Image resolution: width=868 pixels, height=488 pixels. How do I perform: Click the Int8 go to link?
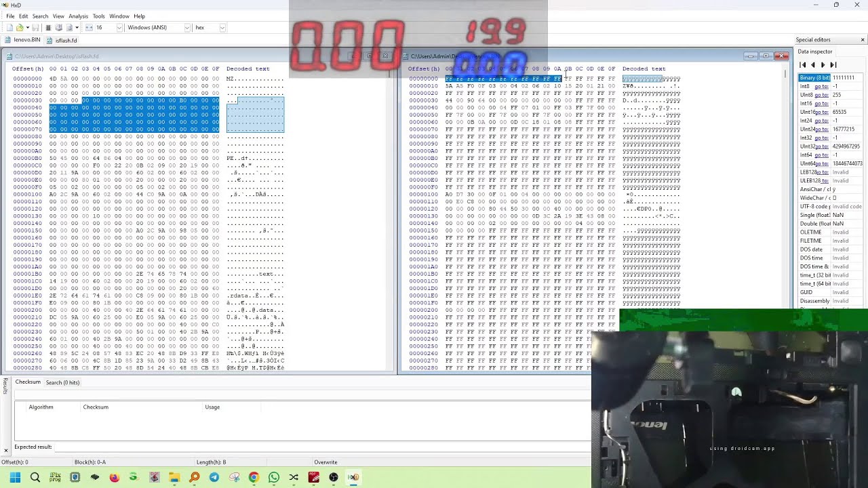(821, 86)
